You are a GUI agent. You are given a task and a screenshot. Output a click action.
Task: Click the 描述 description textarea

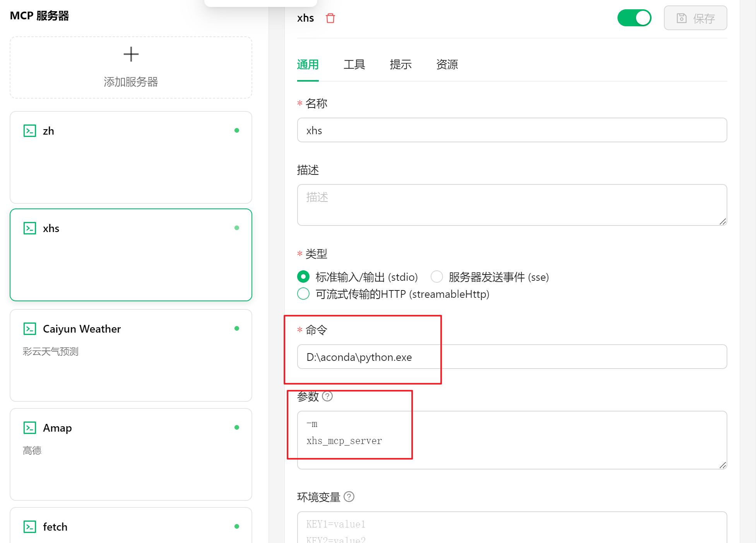coord(511,205)
